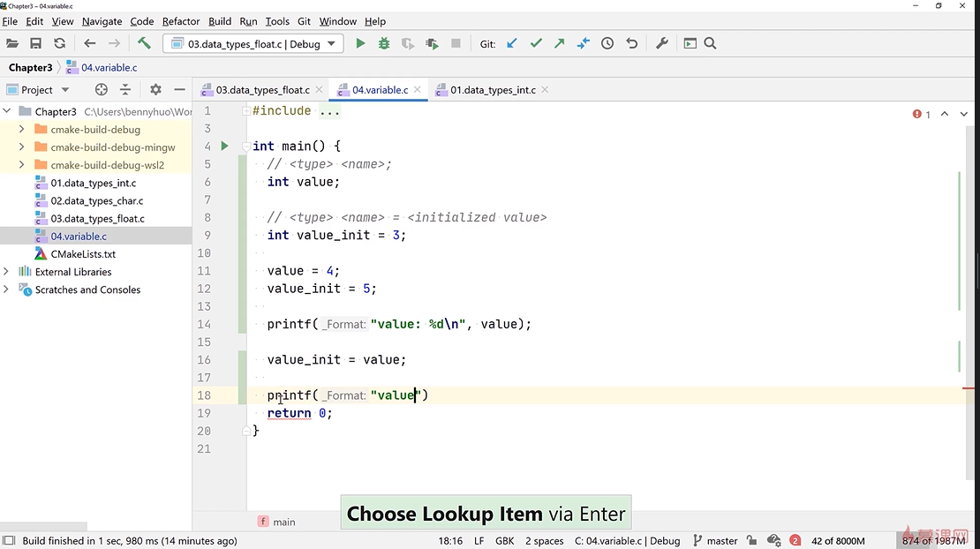Screen dimensions: 980x549
Task: Click the main function breadcrumb
Action: click(276, 523)
